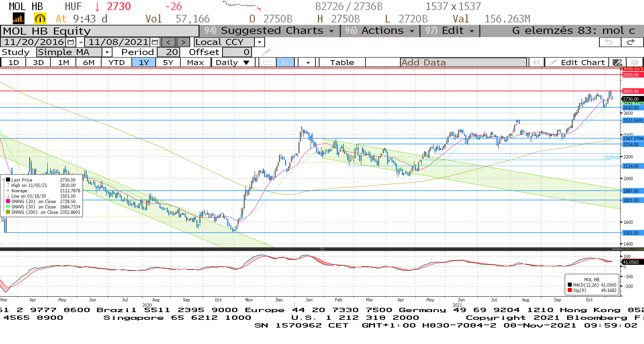Click the SMAVG (200) olive color swatch
Screen dimensions: 644x344
click(8, 212)
